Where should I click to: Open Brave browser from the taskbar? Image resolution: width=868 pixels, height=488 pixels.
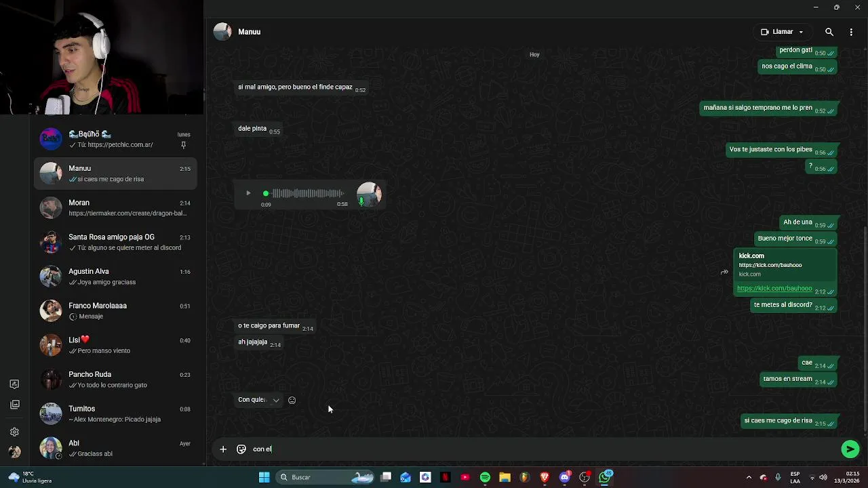click(545, 477)
